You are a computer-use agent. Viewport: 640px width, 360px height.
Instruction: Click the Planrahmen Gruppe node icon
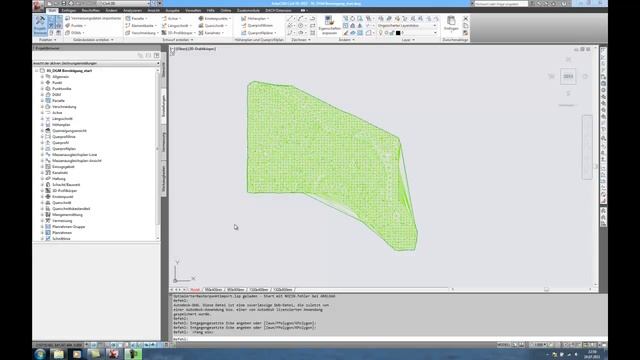[48, 227]
